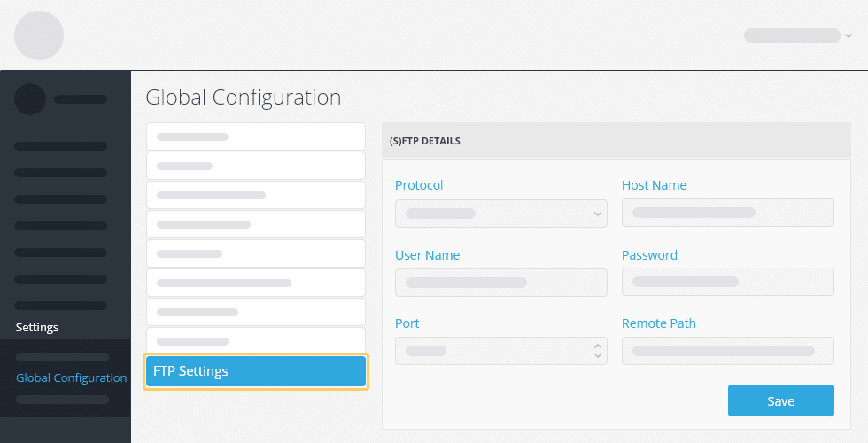
Task: Click the Settings section in sidebar
Action: [x=37, y=327]
